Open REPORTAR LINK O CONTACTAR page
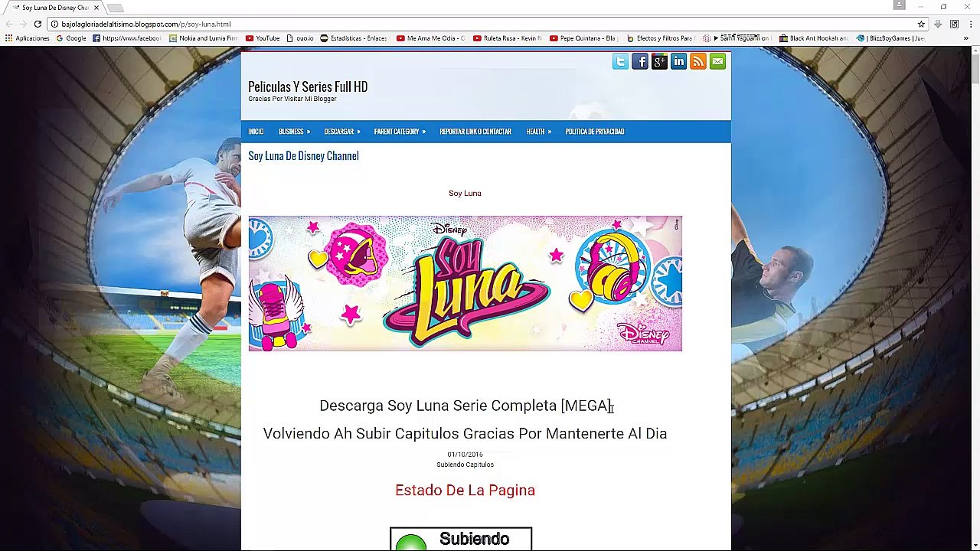Viewport: 980px width, 551px height. tap(475, 132)
